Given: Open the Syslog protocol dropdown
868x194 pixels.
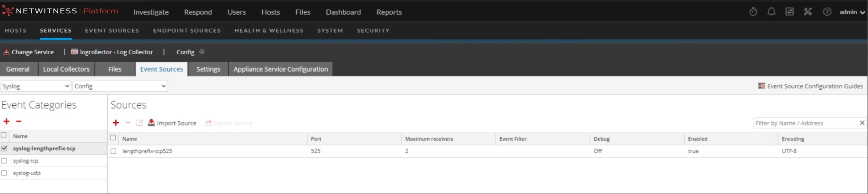Looking at the screenshot, I should click(x=36, y=86).
